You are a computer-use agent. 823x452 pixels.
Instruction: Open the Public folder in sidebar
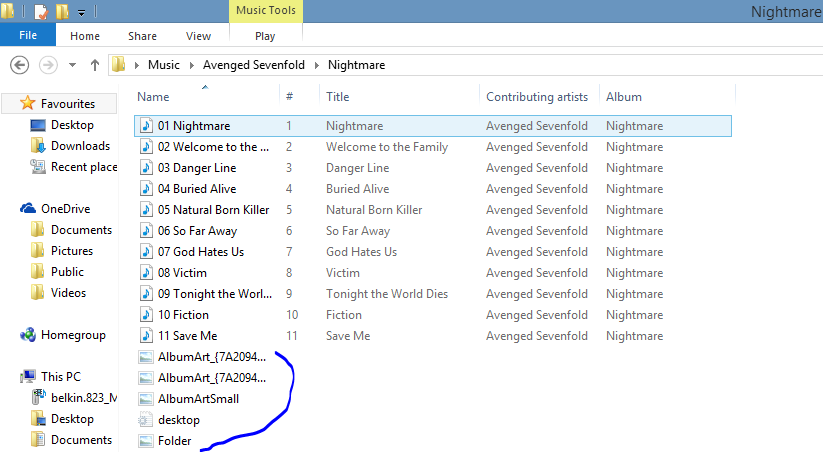point(67,272)
